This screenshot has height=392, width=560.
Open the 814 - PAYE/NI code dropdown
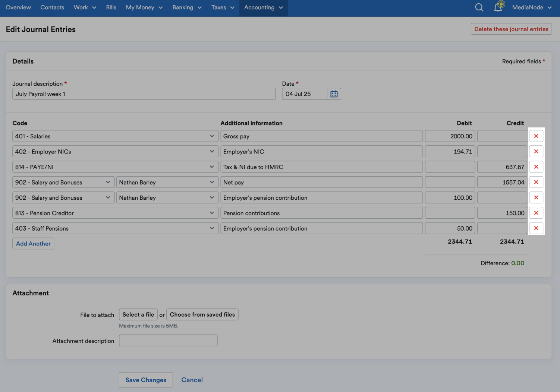[x=115, y=167]
